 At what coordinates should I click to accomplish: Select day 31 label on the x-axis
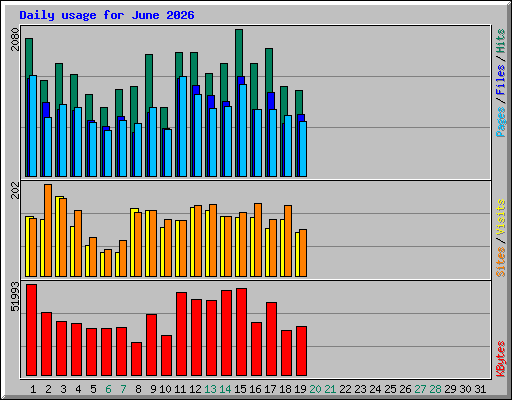[480, 389]
